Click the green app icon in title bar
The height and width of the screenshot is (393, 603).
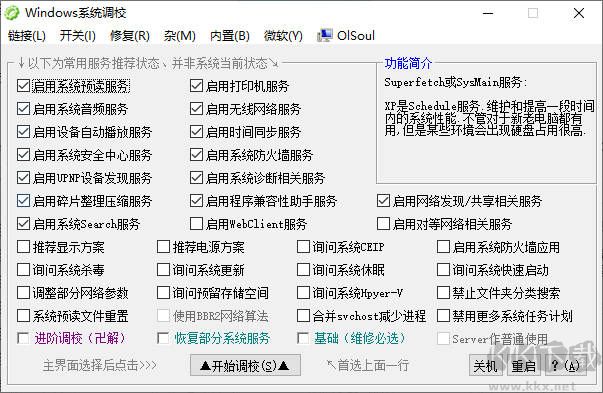tap(11, 13)
